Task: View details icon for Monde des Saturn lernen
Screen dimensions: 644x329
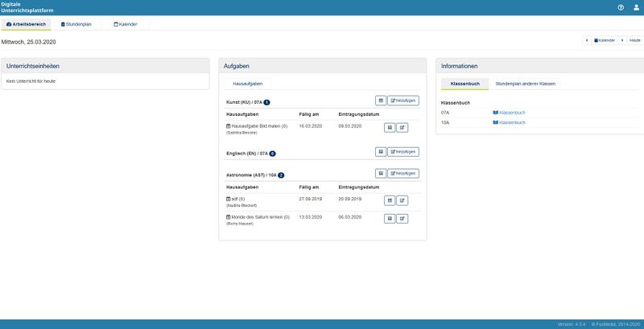Action: [390, 219]
